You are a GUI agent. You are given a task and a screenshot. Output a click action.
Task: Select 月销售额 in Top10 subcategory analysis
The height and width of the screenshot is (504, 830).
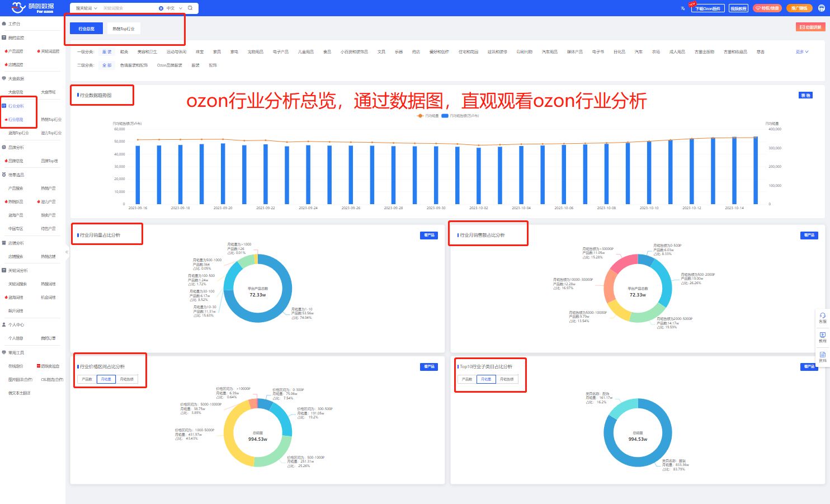click(507, 379)
